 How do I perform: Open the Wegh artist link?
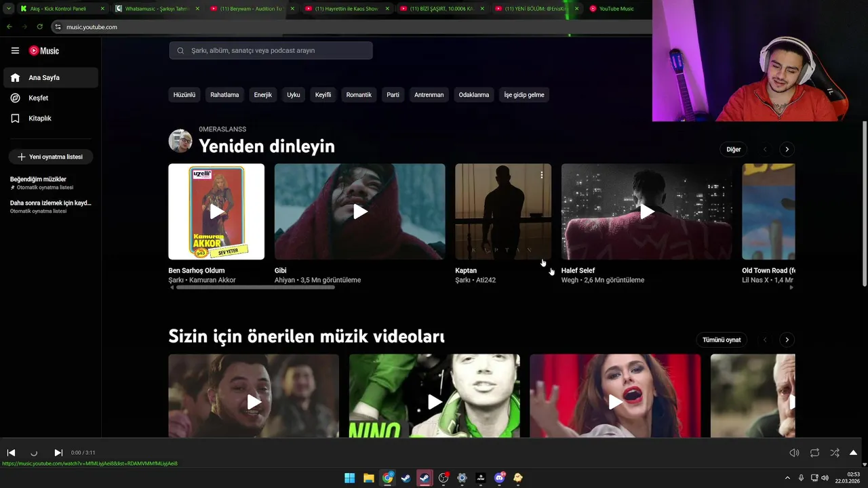tap(570, 280)
